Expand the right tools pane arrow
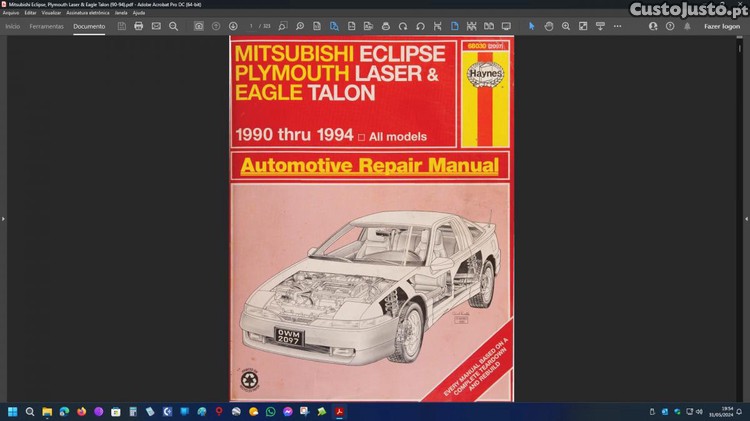750x421 pixels. [x=745, y=217]
